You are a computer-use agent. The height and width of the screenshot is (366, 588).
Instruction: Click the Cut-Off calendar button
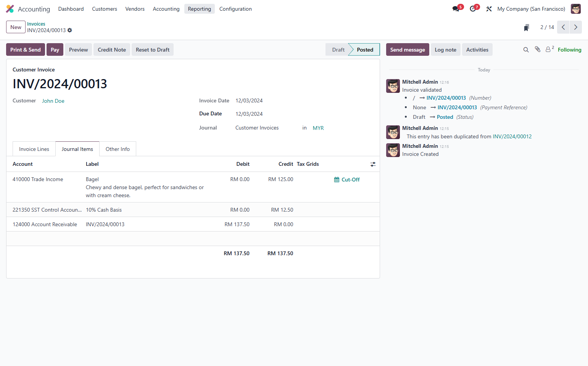click(347, 180)
